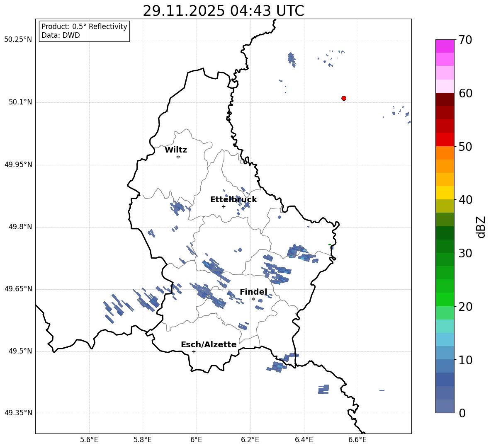The image size is (491, 448).
Task: Click the small green radar echo near the eastern border
Action: [330, 245]
